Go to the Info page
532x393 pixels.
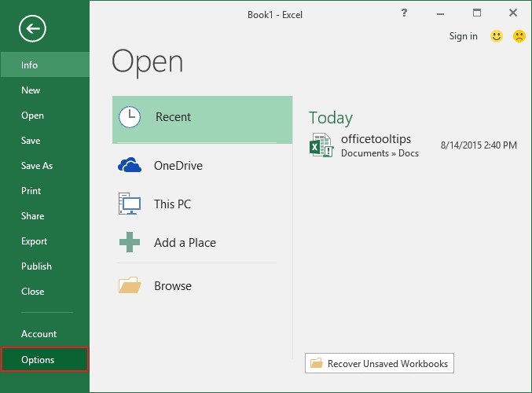[30, 65]
